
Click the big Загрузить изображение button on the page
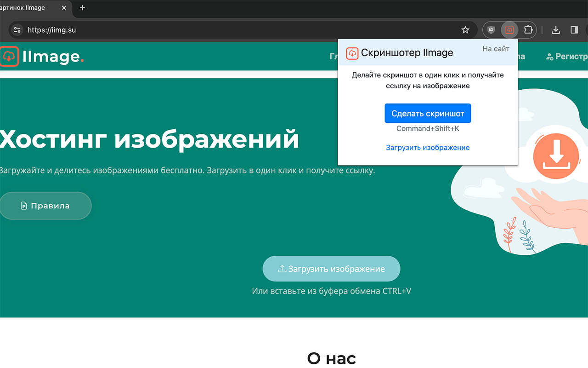331,268
